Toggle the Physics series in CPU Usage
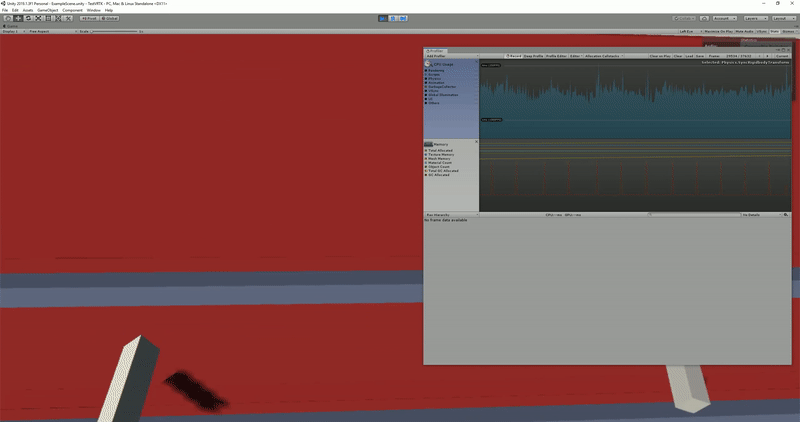 click(434, 79)
